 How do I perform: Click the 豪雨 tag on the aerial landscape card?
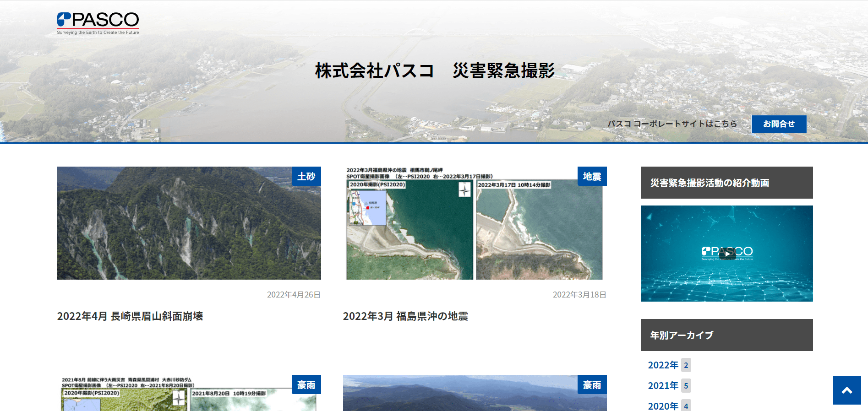[592, 385]
